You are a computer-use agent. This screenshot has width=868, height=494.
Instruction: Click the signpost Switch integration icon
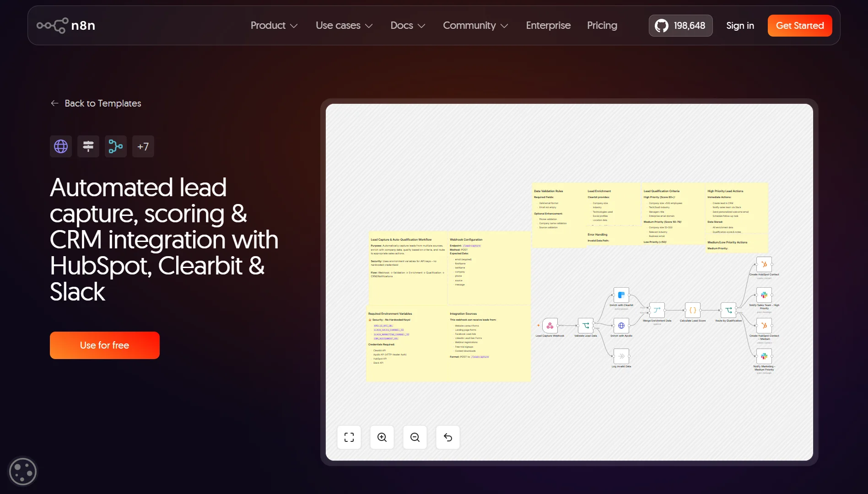[x=88, y=146]
